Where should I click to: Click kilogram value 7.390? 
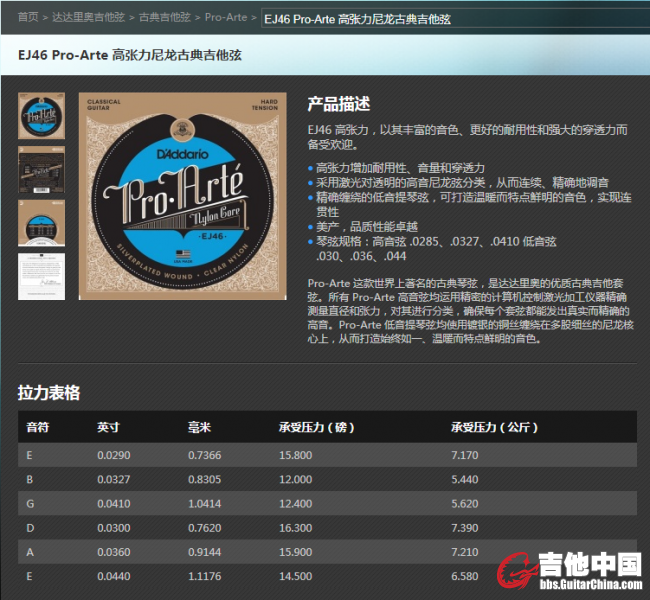click(x=465, y=528)
